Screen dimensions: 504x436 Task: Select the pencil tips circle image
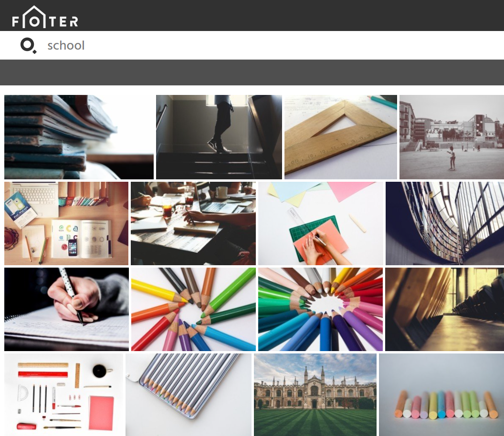(320, 309)
